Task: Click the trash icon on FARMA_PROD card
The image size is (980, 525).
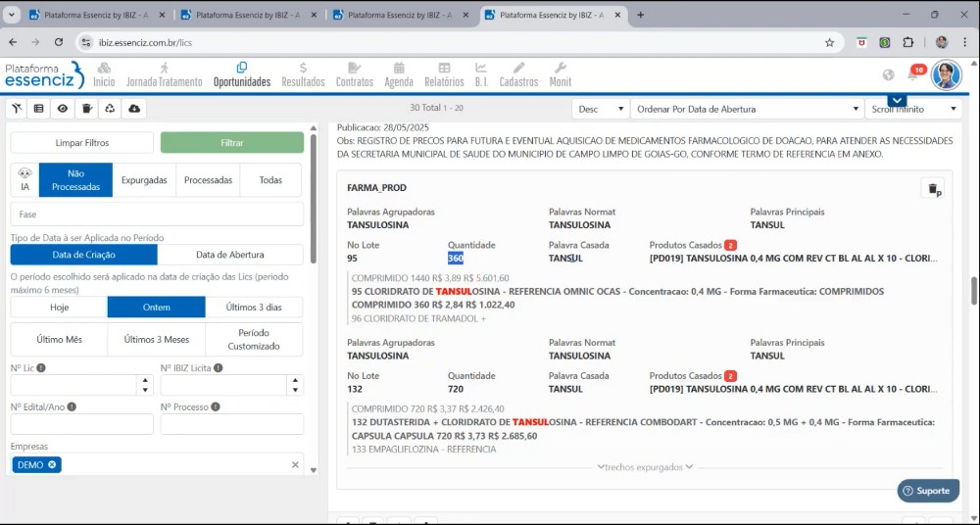Action: click(x=933, y=189)
